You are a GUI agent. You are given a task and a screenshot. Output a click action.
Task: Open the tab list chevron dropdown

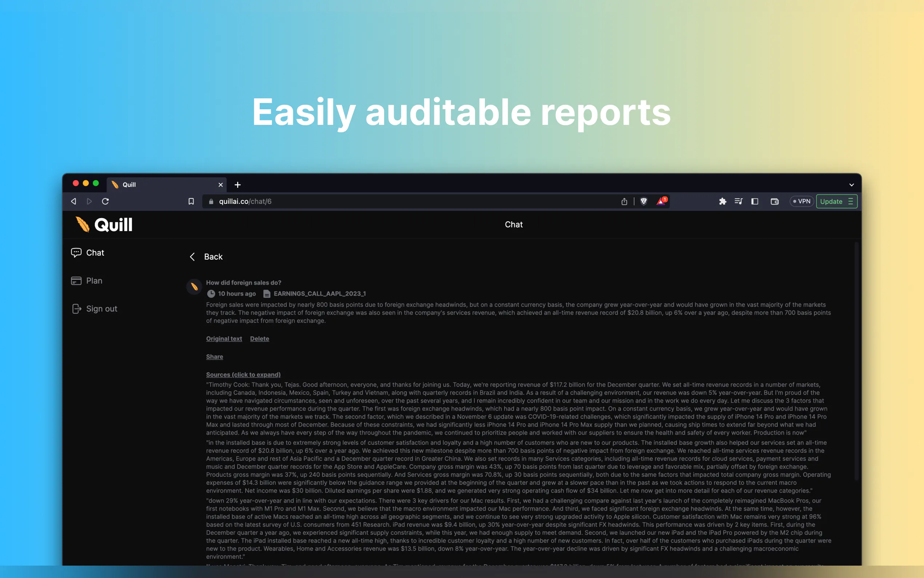(x=851, y=185)
